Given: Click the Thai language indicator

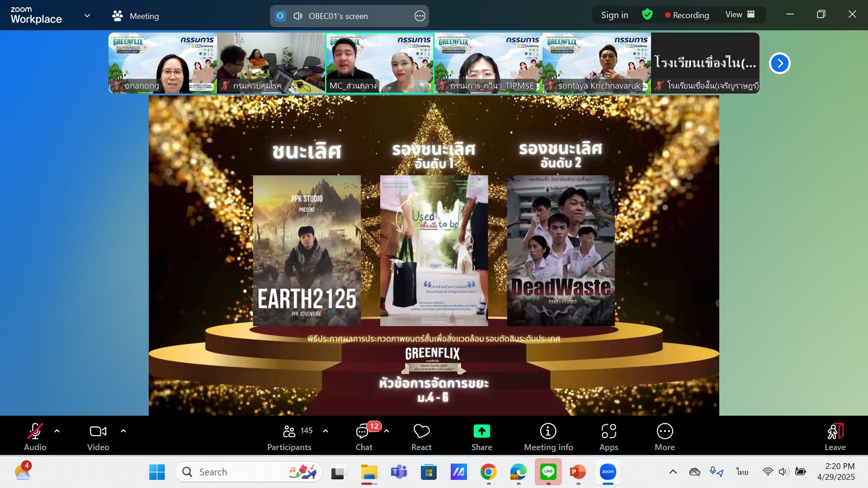Looking at the screenshot, I should click(x=742, y=472).
